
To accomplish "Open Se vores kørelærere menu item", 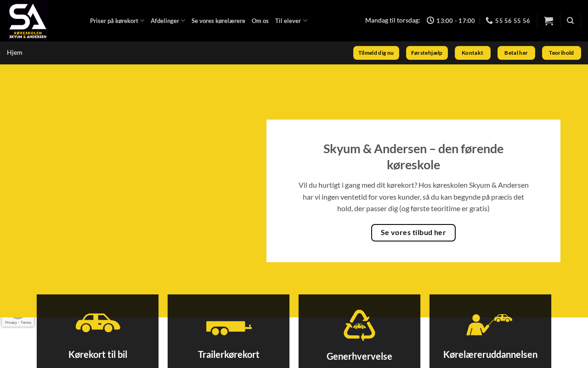I will tap(218, 21).
